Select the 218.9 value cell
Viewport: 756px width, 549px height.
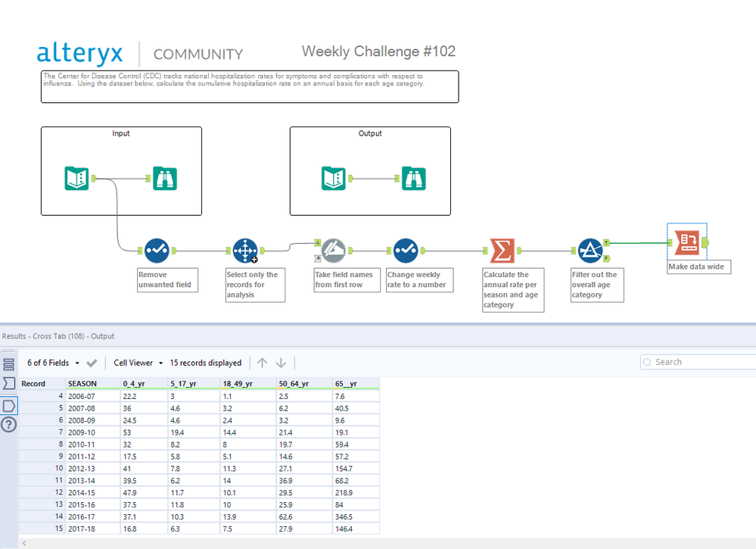[x=356, y=492]
